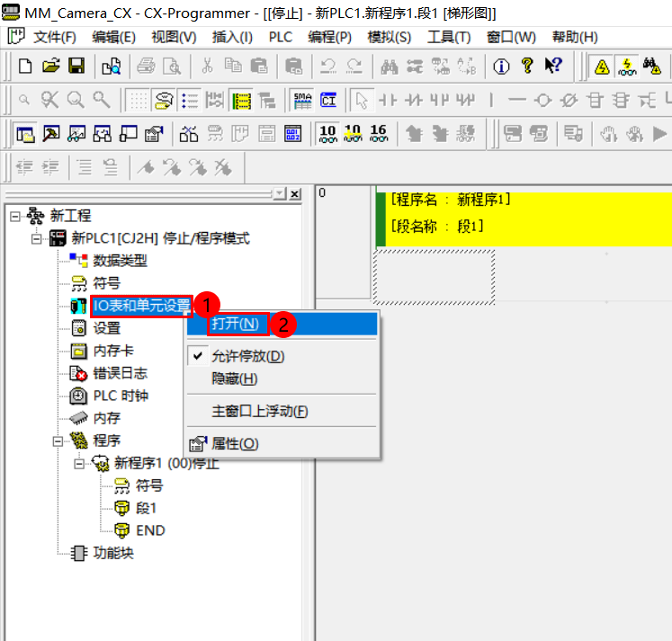Toggle the grid display icon
672x641 pixels.
click(139, 101)
